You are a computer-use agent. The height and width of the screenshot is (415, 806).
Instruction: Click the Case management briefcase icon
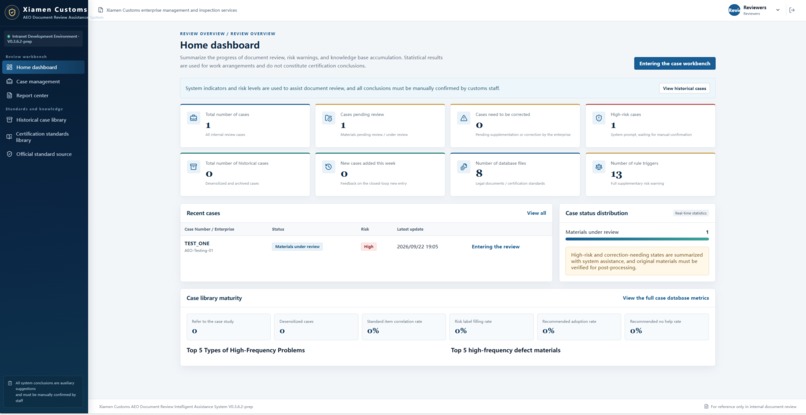pos(9,81)
